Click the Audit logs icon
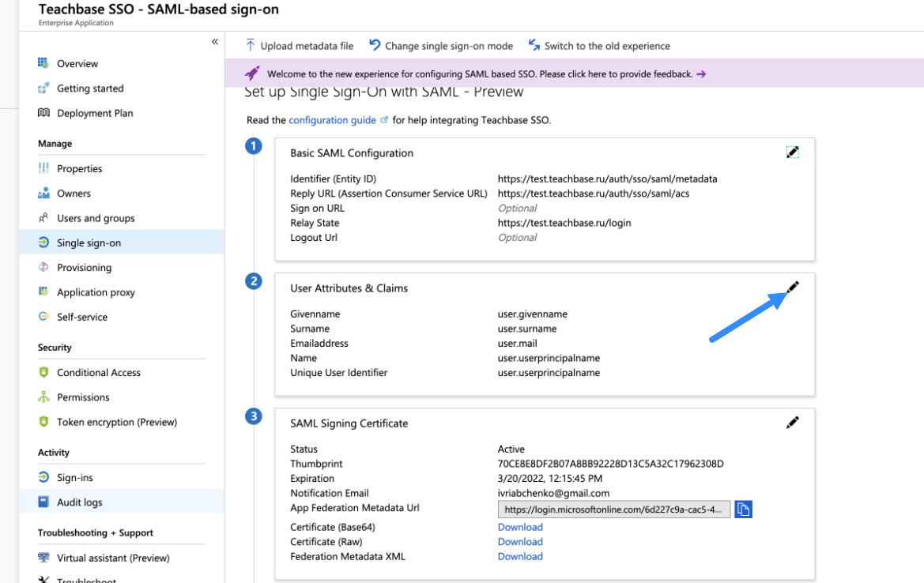The width and height of the screenshot is (924, 583). 43,502
